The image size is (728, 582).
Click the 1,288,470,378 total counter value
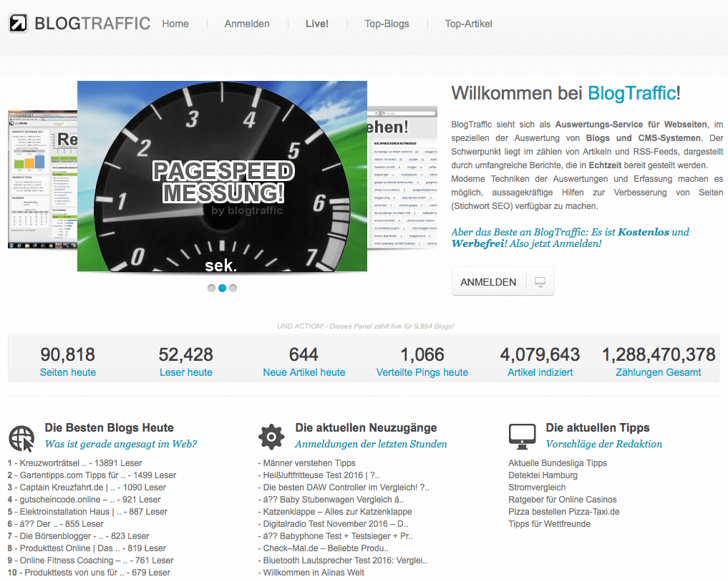[659, 354]
